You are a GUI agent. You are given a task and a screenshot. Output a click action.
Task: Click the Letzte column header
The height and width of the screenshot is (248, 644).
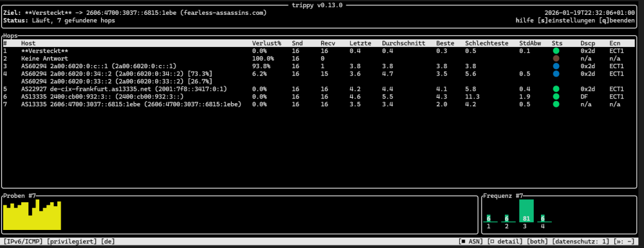[x=361, y=43]
